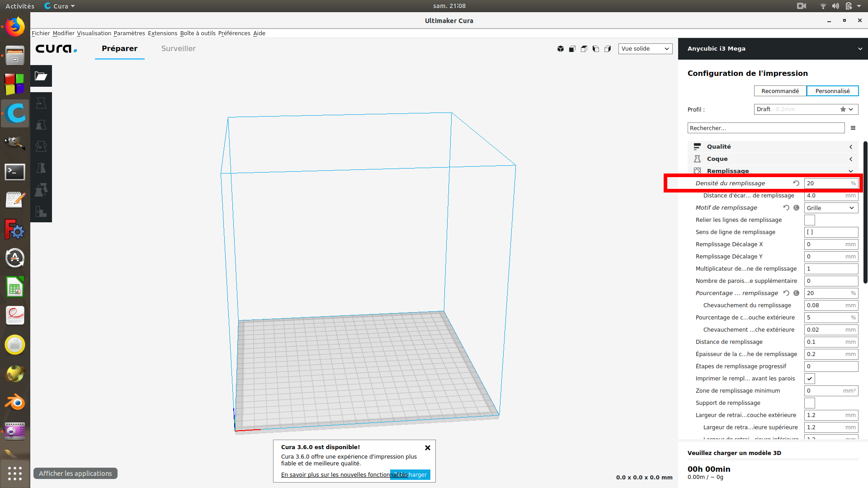Open Blender from the dock
868x488 pixels.
(15, 402)
